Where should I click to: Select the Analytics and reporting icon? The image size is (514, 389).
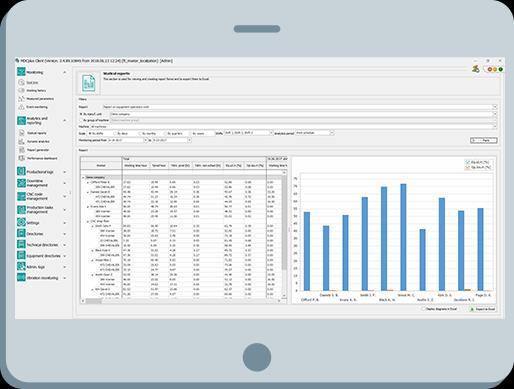pyautogui.click(x=21, y=121)
